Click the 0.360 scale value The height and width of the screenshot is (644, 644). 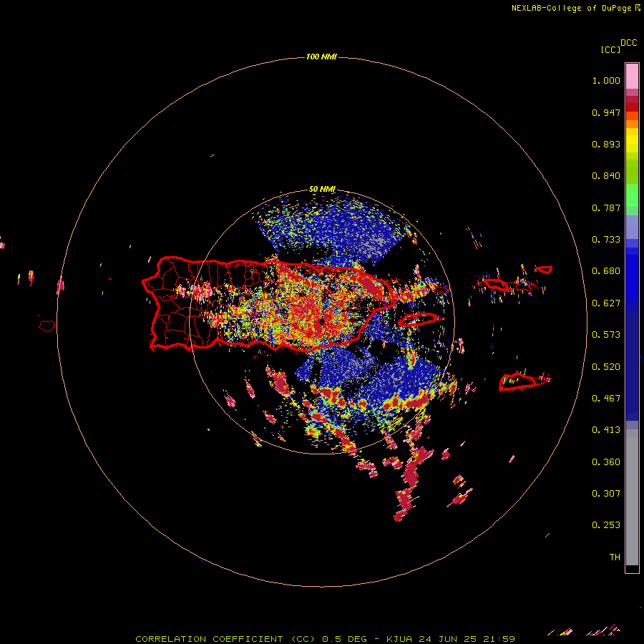click(606, 462)
